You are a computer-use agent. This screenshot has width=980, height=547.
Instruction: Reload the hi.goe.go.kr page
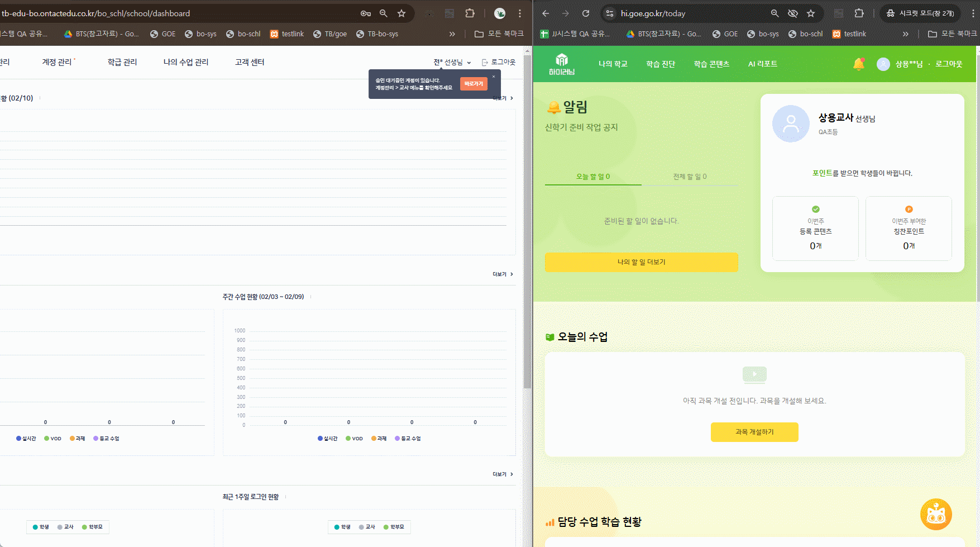[x=586, y=13]
